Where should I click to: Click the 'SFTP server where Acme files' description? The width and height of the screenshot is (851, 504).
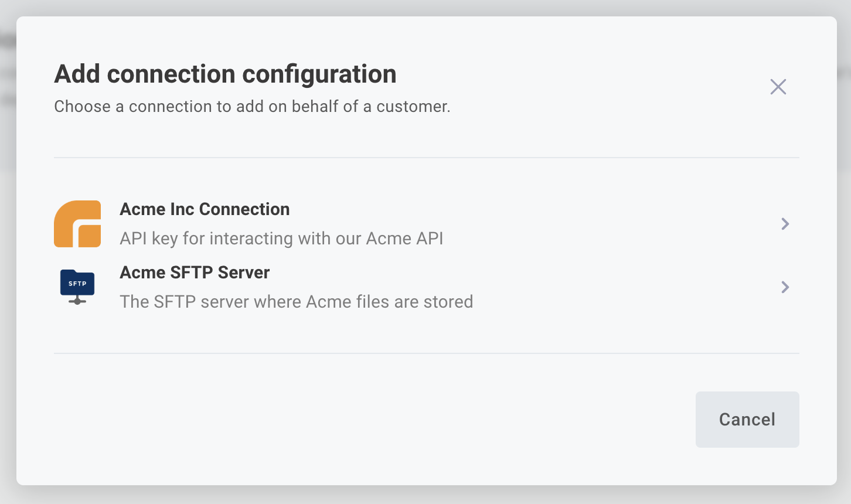click(296, 302)
